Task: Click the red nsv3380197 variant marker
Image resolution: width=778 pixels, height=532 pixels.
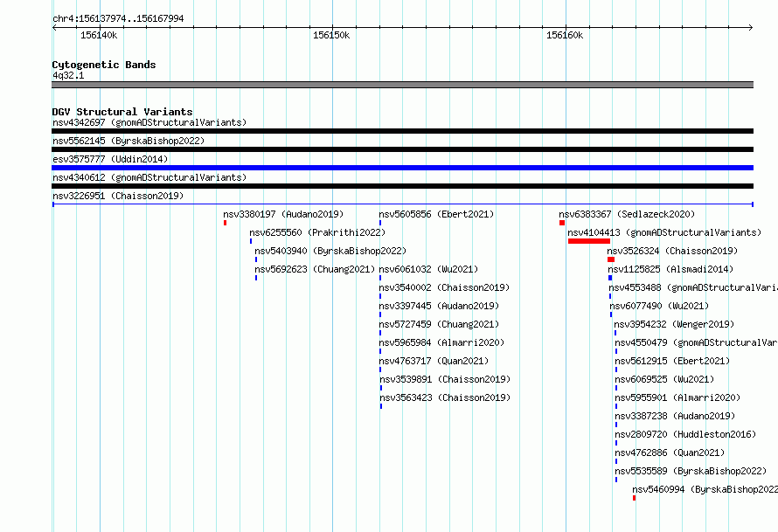Action: [x=226, y=223]
